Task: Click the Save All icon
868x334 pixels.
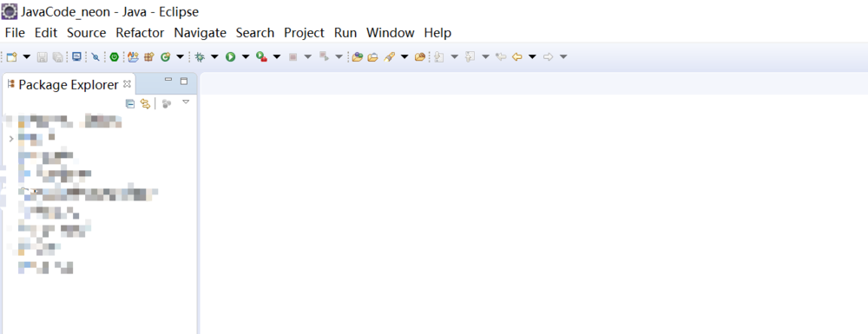Action: (x=57, y=56)
